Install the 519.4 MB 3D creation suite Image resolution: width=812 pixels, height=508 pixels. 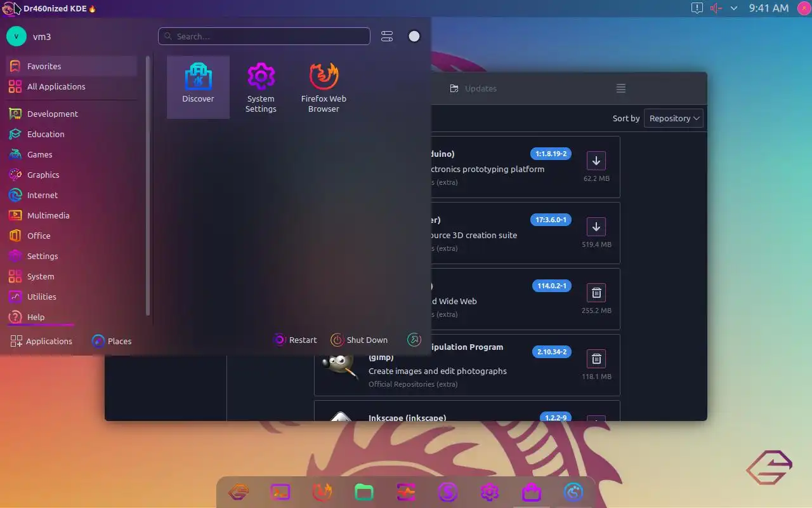coord(596,227)
